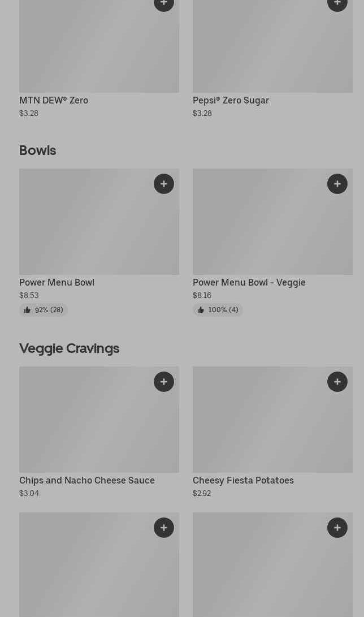This screenshot has height=617, width=364.
Task: Click the Bowls section heading
Action: [37, 150]
